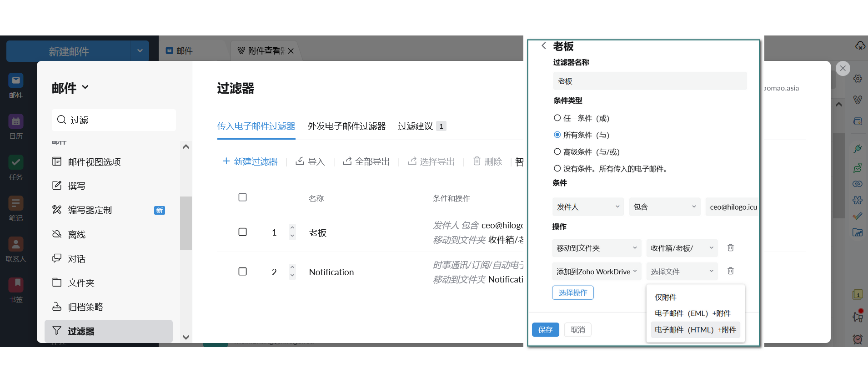868x383 pixels.
Task: Go back using arrow beside 老板 title
Action: click(544, 46)
